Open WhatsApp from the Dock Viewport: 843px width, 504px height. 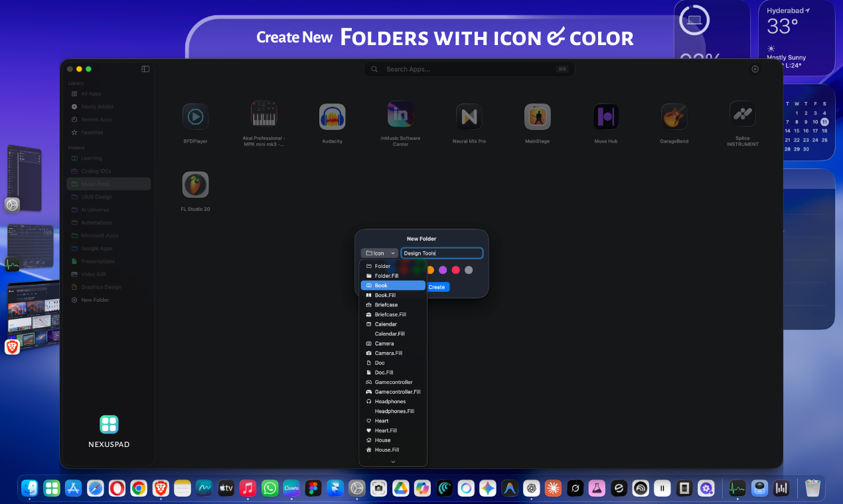pos(269,489)
